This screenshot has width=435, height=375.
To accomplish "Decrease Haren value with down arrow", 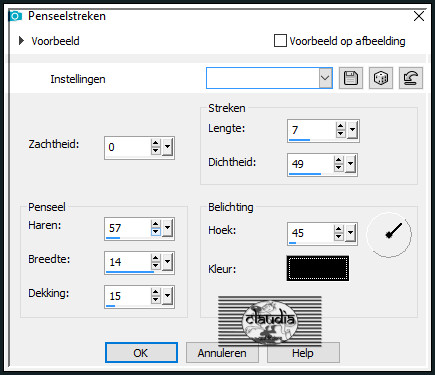I will click(x=155, y=232).
